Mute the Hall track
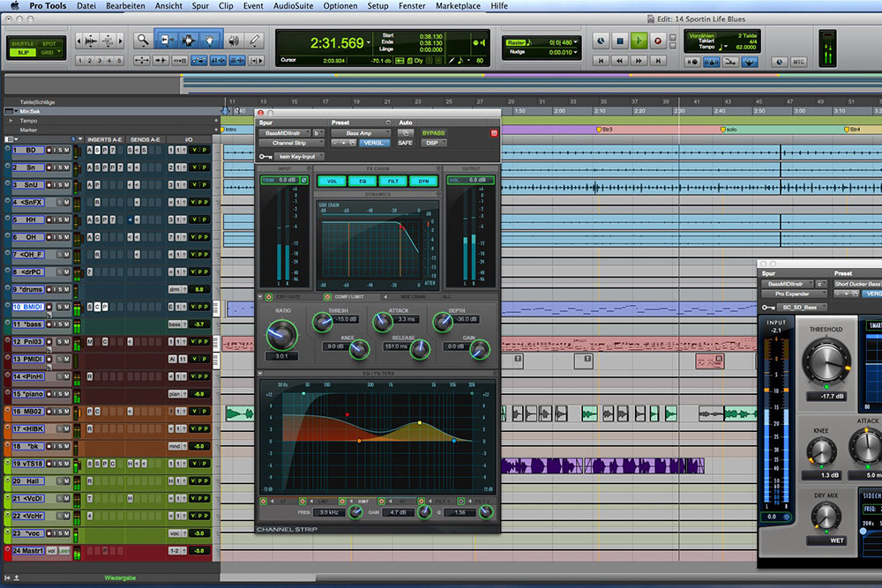 (x=65, y=481)
